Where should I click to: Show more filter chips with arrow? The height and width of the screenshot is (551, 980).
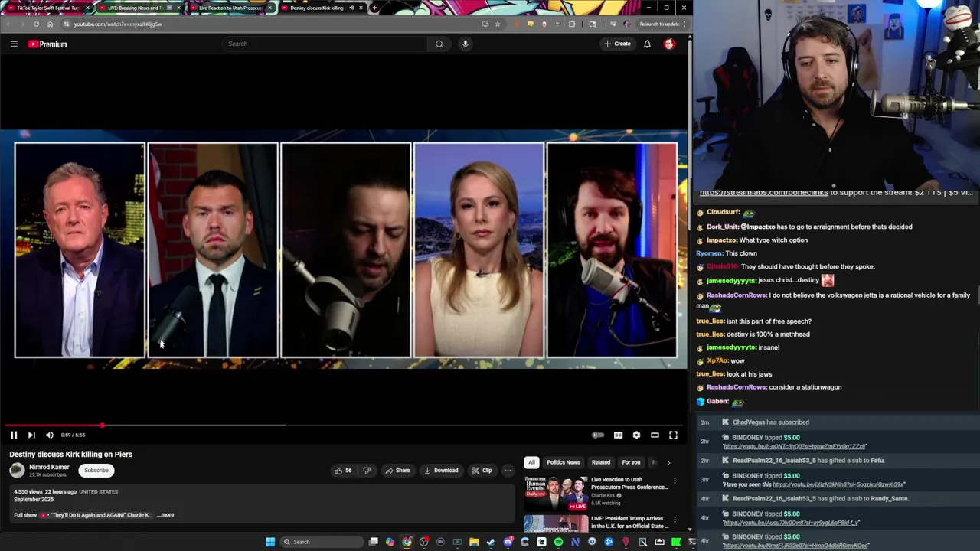[x=668, y=462]
